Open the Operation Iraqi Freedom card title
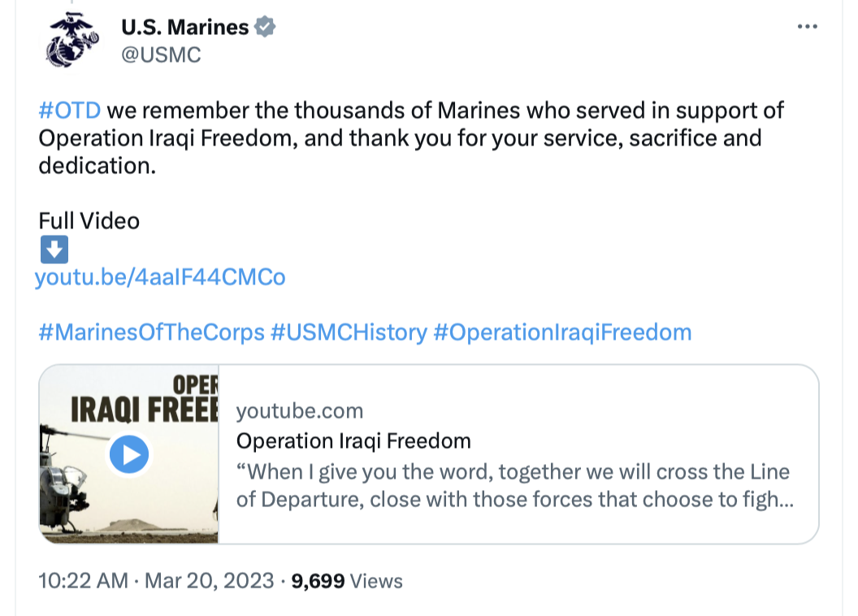The image size is (858, 616). point(353,441)
